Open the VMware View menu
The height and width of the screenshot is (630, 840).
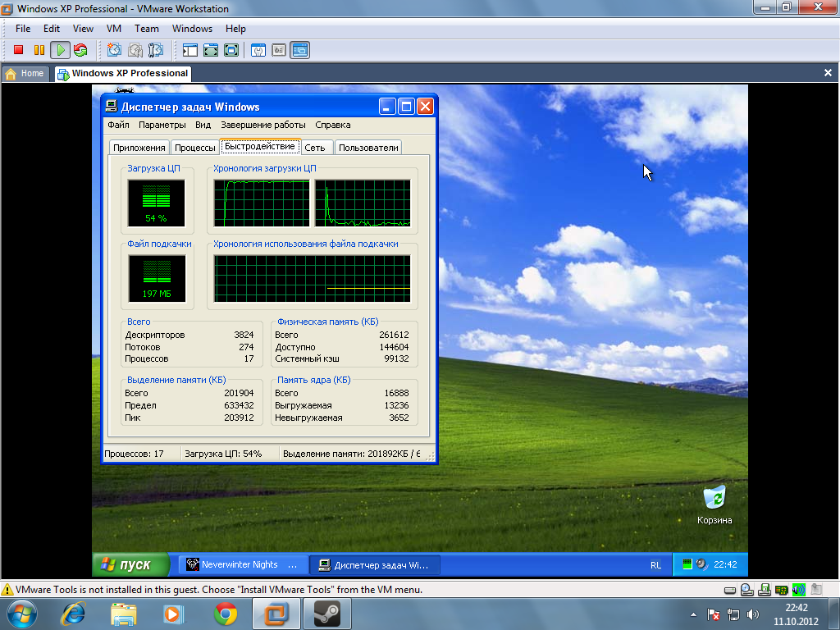83,29
